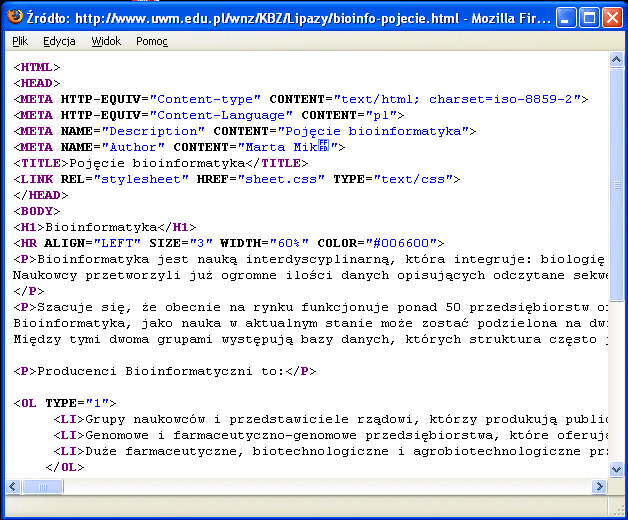The width and height of the screenshot is (628, 520).
Task: Close the page source window
Action: point(612,17)
